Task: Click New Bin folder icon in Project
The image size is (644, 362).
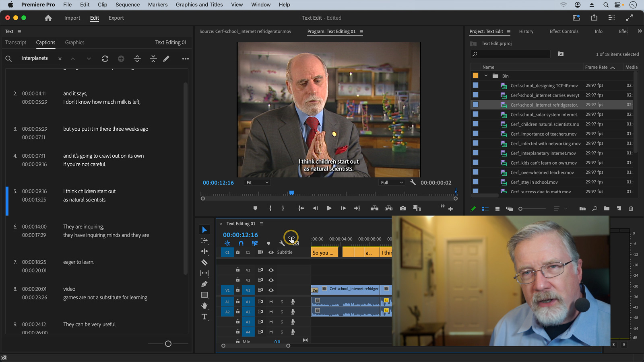Action: (x=607, y=209)
